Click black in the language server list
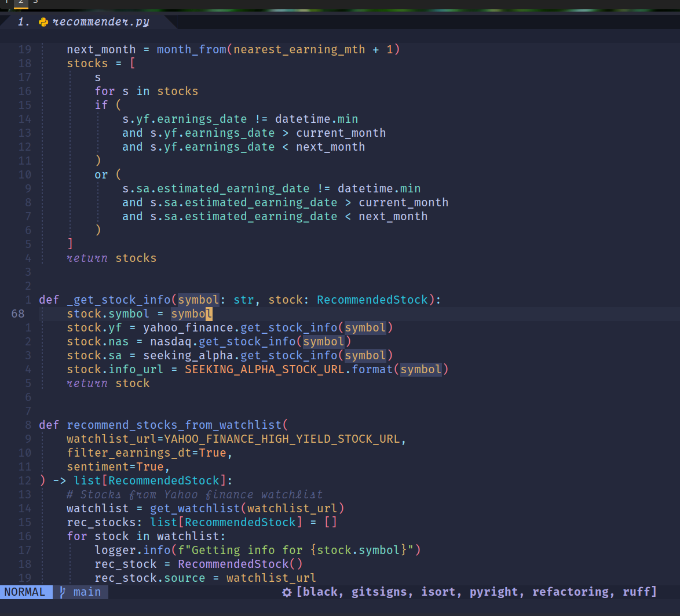 [x=320, y=592]
